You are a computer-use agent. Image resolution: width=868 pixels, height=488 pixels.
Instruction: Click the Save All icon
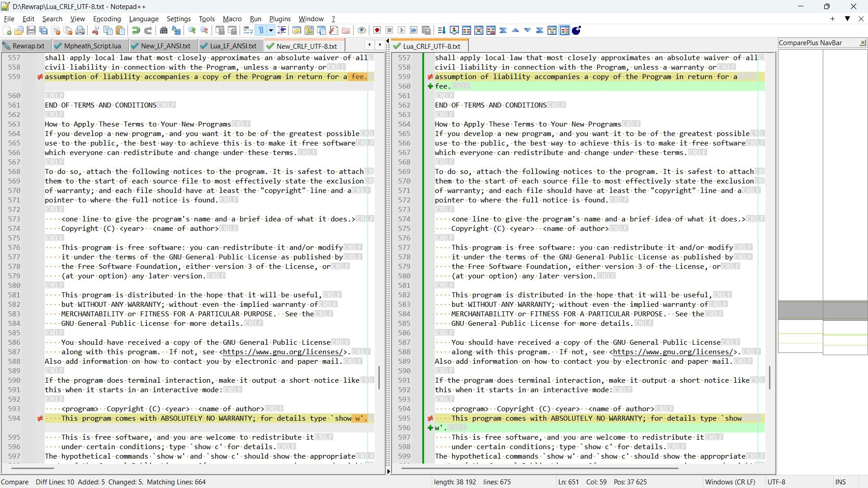[x=43, y=30]
